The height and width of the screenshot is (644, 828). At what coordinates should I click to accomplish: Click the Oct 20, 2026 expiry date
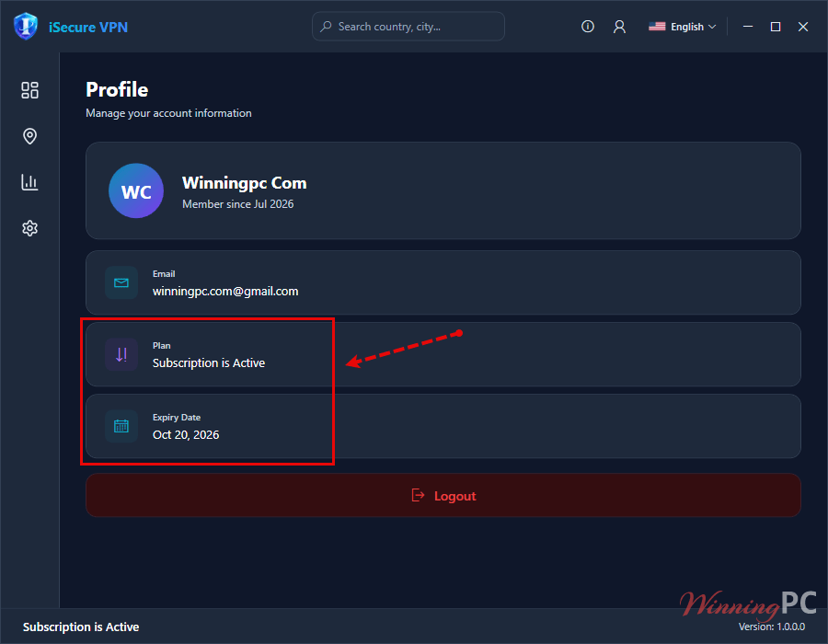pos(186,434)
